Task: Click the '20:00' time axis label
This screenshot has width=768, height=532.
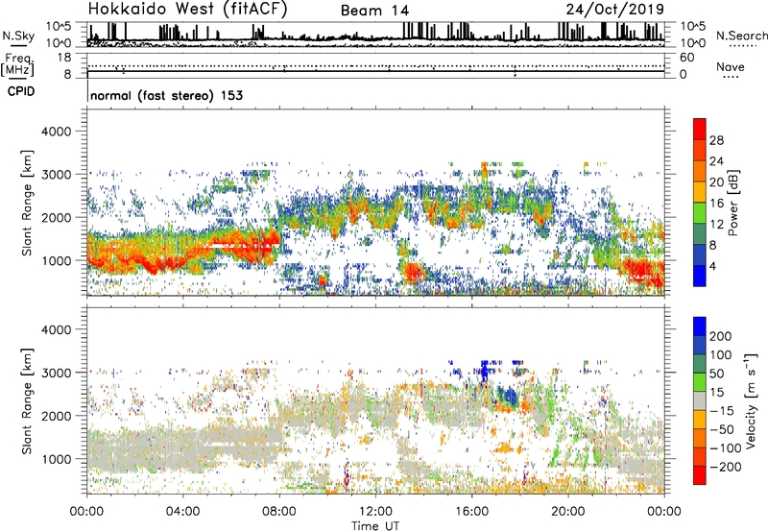Action: [567, 512]
